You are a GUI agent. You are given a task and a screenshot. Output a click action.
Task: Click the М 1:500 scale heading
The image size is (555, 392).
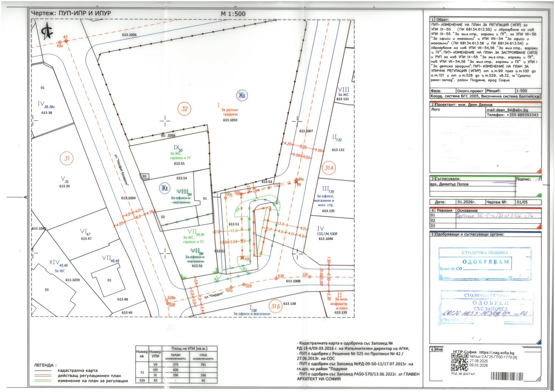(x=233, y=14)
